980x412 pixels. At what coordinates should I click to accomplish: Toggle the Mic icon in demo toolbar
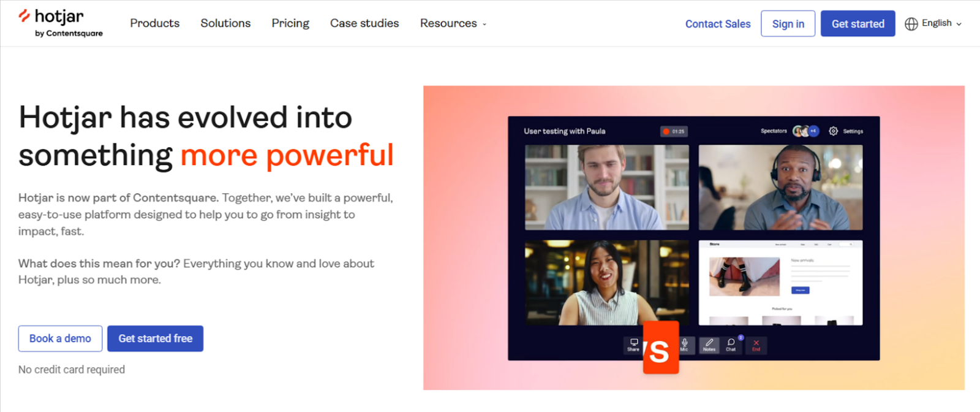click(685, 345)
